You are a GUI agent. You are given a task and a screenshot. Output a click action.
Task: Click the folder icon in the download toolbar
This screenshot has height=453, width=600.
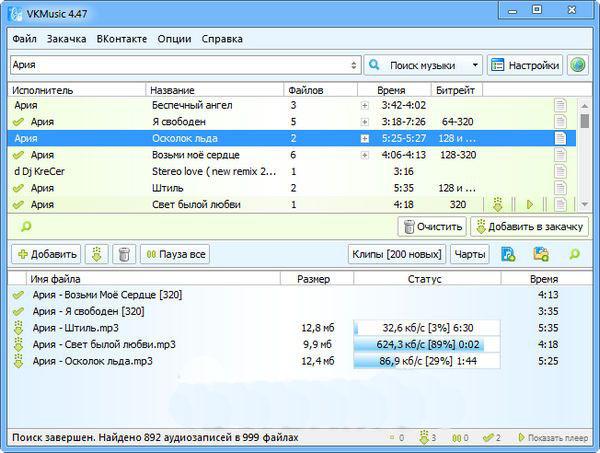[541, 254]
